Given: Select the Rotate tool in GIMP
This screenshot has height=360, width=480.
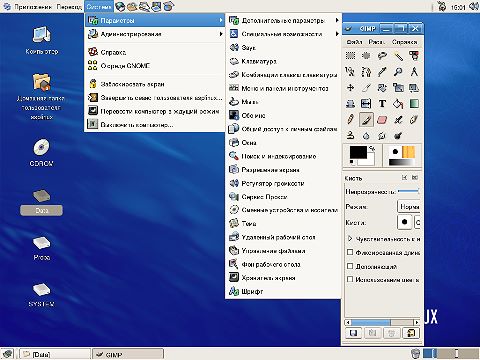Looking at the screenshot, I should click(382, 88).
